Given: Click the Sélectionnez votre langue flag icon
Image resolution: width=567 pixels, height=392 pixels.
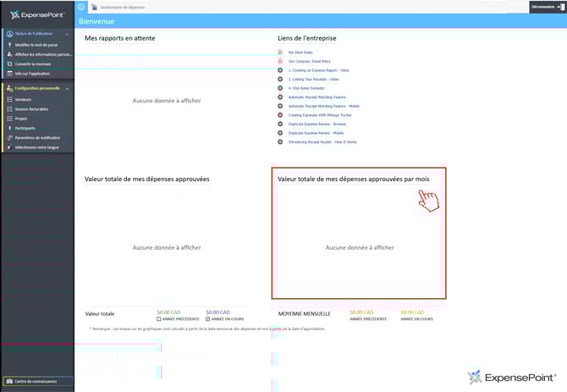Looking at the screenshot, I should [10, 147].
